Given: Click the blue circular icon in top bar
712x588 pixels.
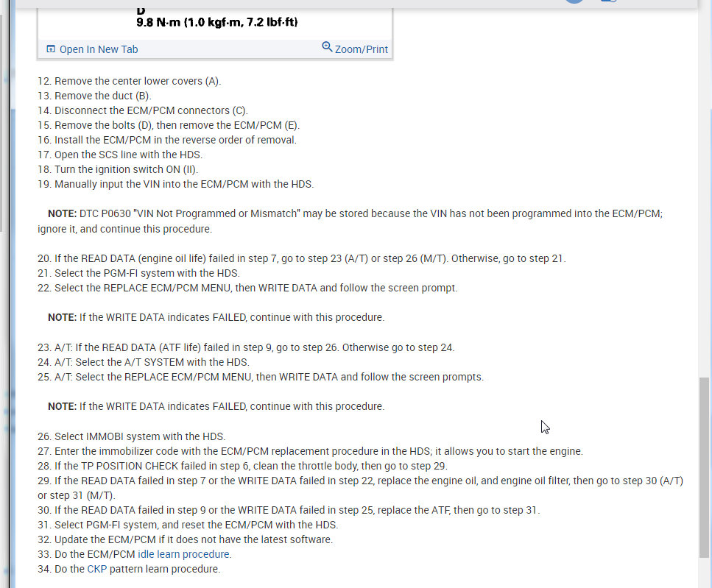Looking at the screenshot, I should coord(574,1).
